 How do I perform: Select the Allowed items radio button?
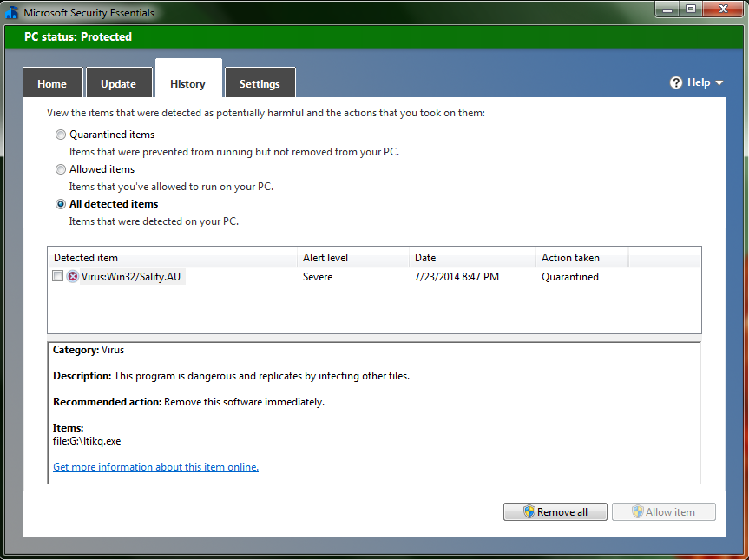pos(61,169)
